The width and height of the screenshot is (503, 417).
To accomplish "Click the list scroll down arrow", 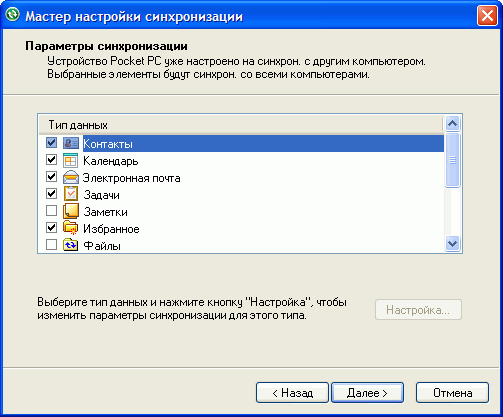I will [452, 243].
